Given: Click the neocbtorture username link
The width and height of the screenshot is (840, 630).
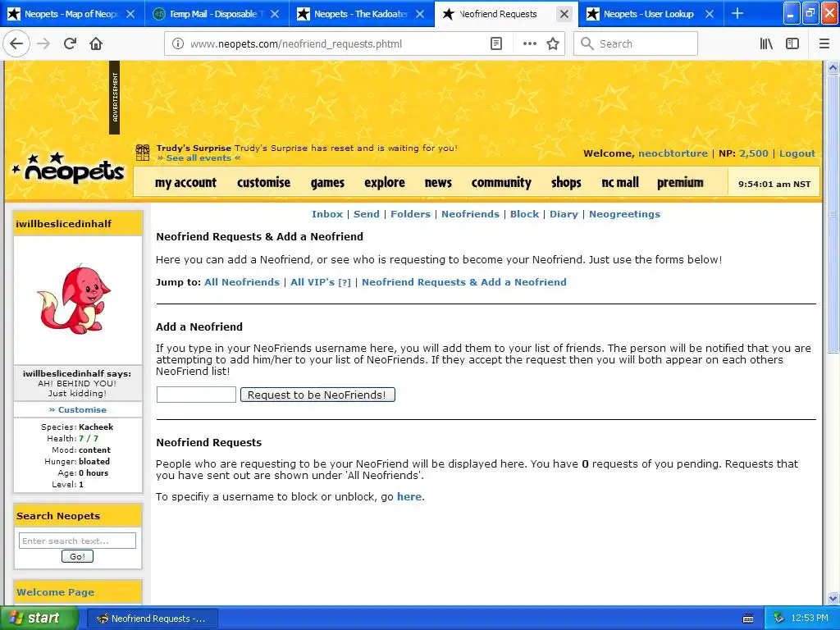Looking at the screenshot, I should [x=673, y=153].
